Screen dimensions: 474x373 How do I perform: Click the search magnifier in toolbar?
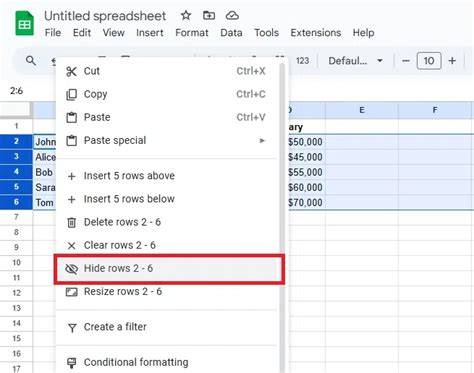(31, 61)
